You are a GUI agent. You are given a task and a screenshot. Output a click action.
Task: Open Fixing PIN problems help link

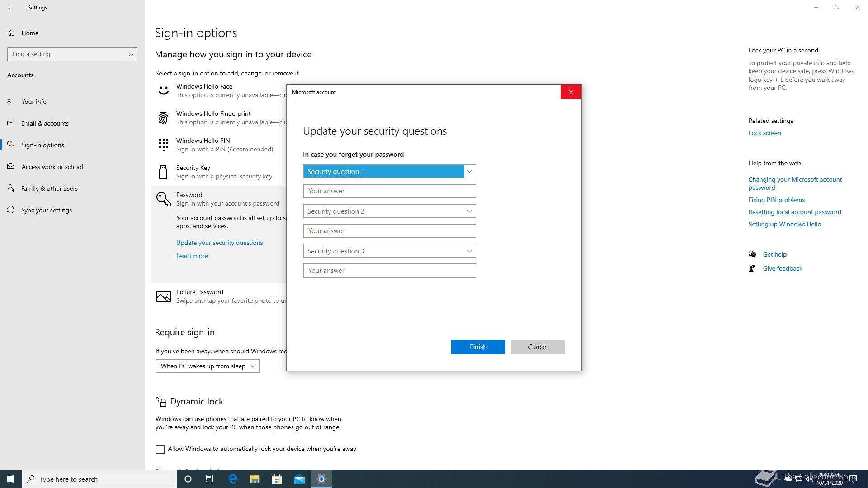coord(776,200)
